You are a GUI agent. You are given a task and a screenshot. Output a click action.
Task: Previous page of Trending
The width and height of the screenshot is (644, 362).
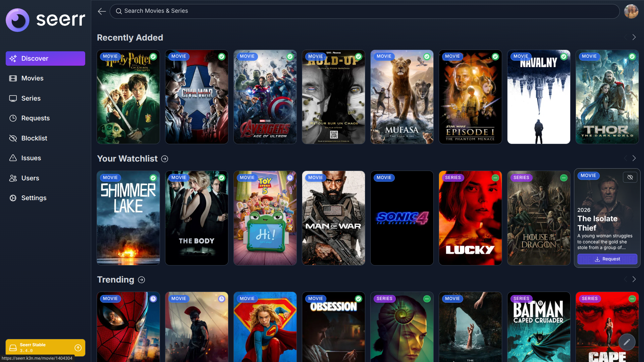click(x=626, y=279)
